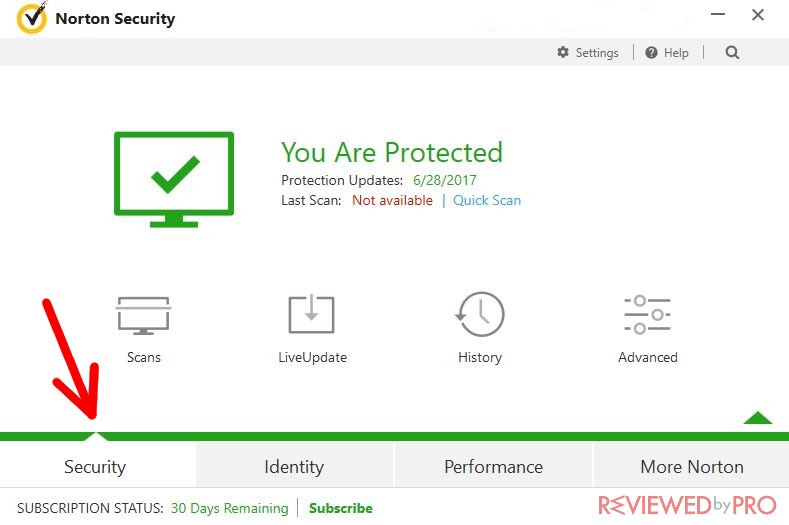789x525 pixels.
Task: Click the Help text label
Action: click(676, 53)
